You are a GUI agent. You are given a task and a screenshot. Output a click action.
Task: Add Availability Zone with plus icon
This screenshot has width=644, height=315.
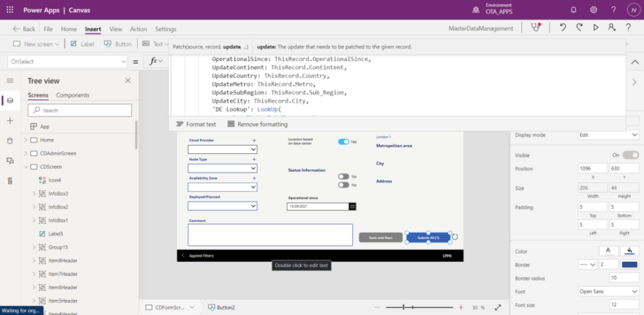[254, 178]
